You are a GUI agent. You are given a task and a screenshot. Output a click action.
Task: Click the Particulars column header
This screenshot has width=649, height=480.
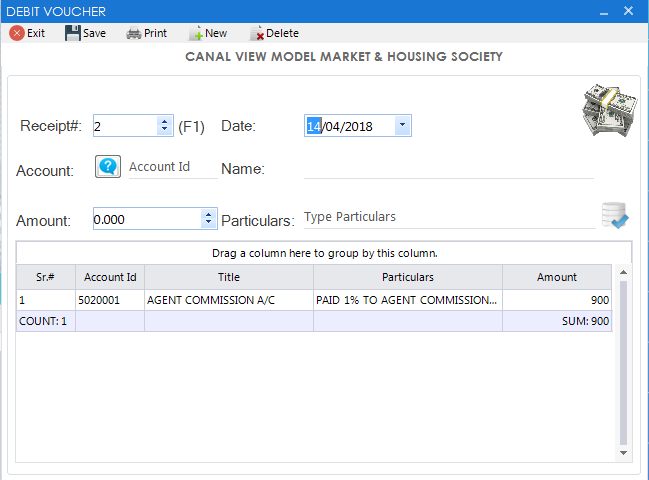click(407, 277)
